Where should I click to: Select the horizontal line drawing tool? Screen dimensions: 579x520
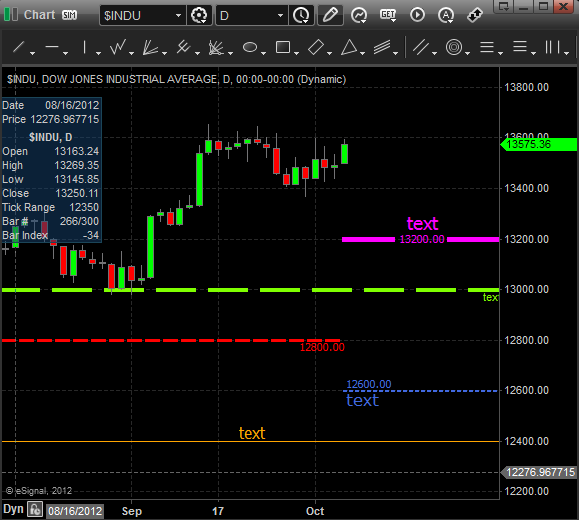(x=52, y=47)
